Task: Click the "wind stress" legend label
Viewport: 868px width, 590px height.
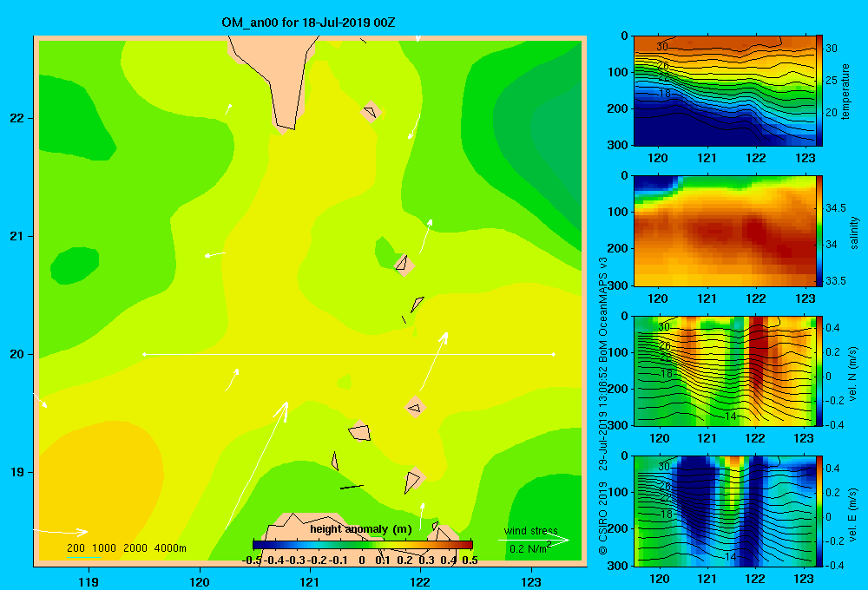Action: point(531,531)
